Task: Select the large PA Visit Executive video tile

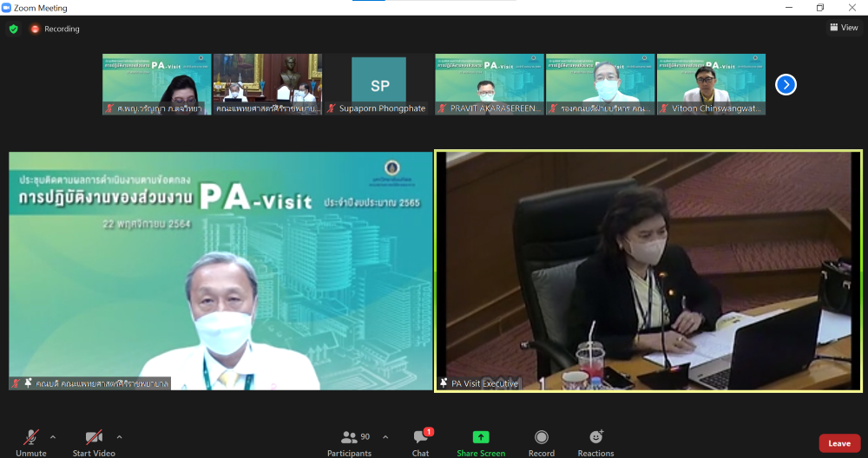Action: [648, 271]
